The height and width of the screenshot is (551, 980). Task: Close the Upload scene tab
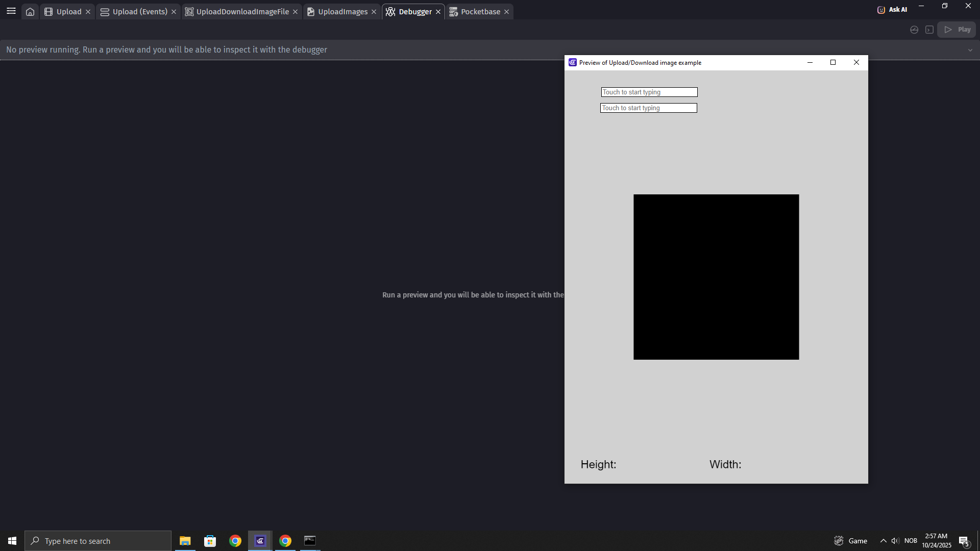click(88, 12)
